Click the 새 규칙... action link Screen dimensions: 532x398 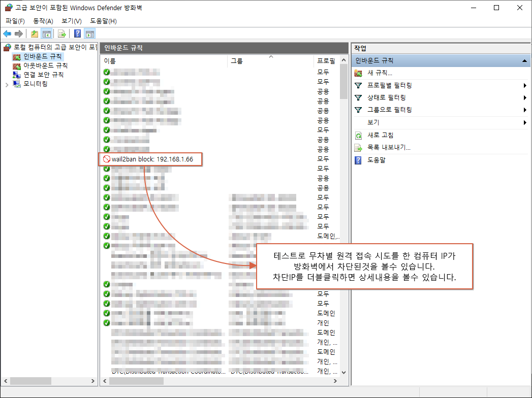point(380,73)
